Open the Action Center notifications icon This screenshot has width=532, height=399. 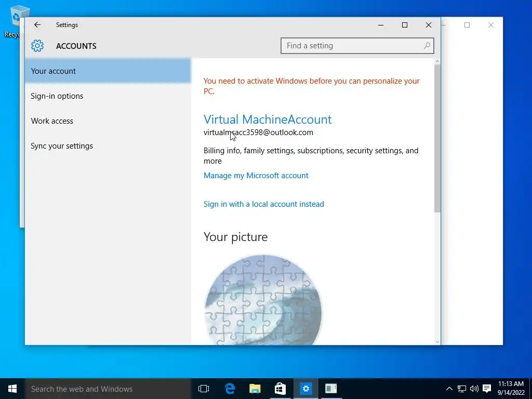487,389
